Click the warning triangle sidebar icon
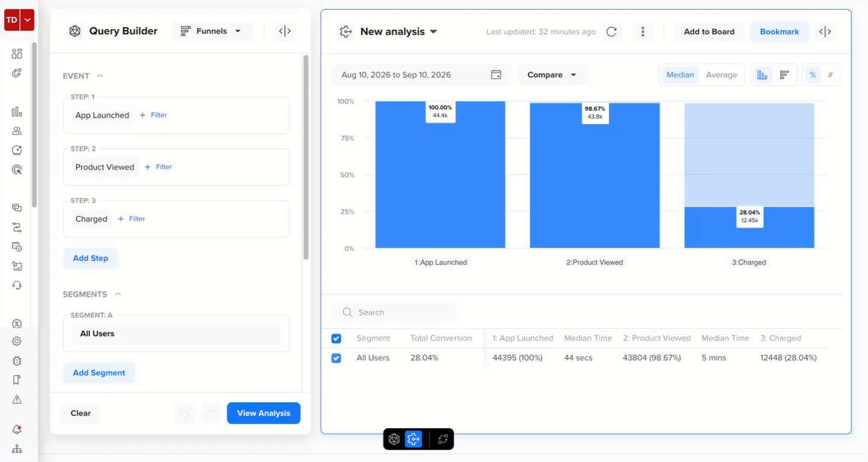Screen dimensions: 868x462 [x=17, y=399]
